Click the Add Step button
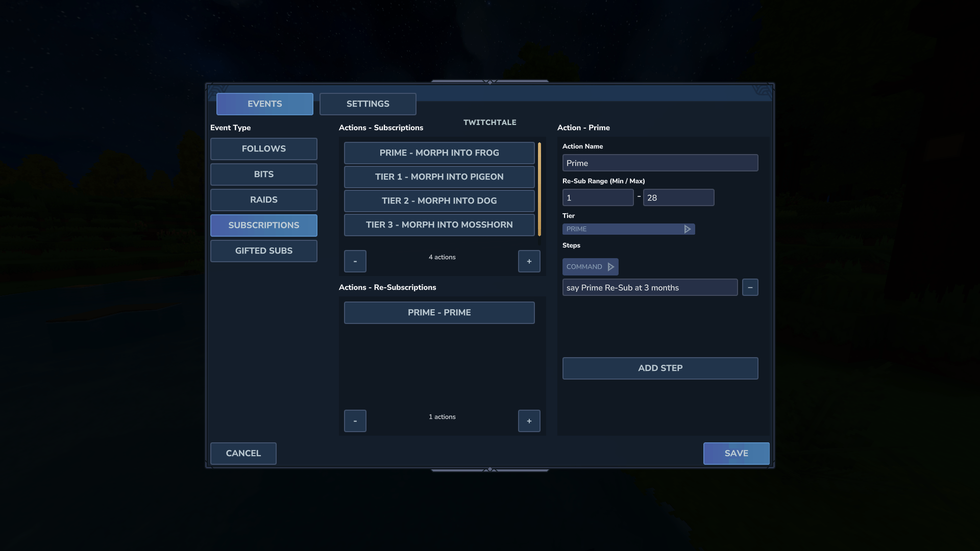This screenshot has width=980, height=551. [x=660, y=368]
